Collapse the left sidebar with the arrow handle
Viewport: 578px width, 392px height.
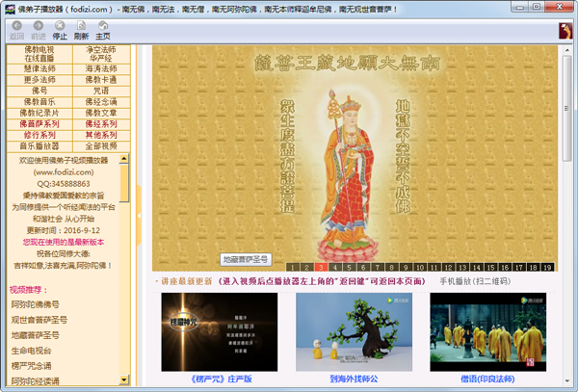click(x=139, y=216)
